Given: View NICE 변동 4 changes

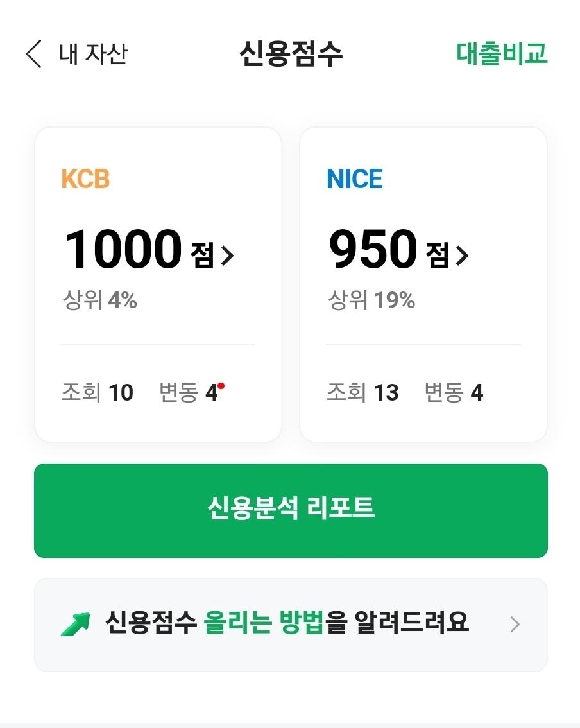Looking at the screenshot, I should point(454,392).
